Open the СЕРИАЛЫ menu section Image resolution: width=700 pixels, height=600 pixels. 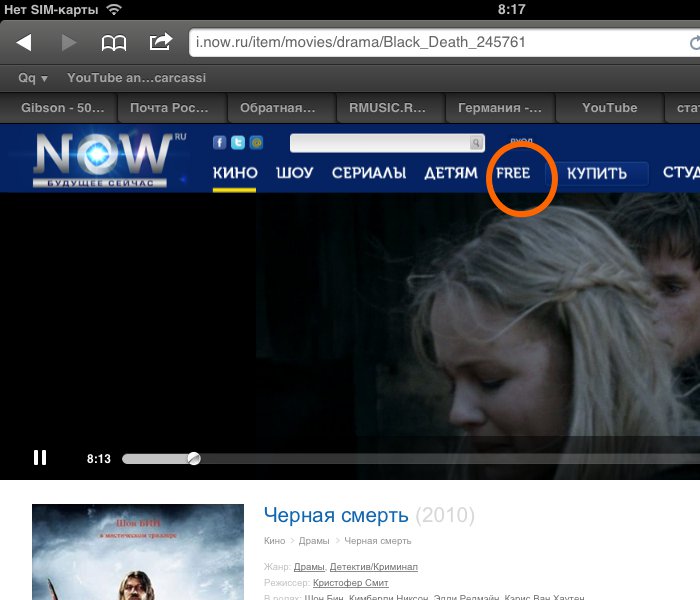coord(369,173)
